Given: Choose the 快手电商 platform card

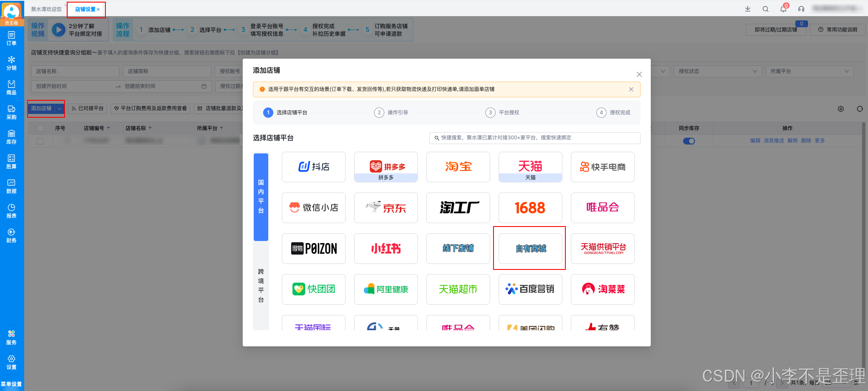Looking at the screenshot, I should (603, 167).
